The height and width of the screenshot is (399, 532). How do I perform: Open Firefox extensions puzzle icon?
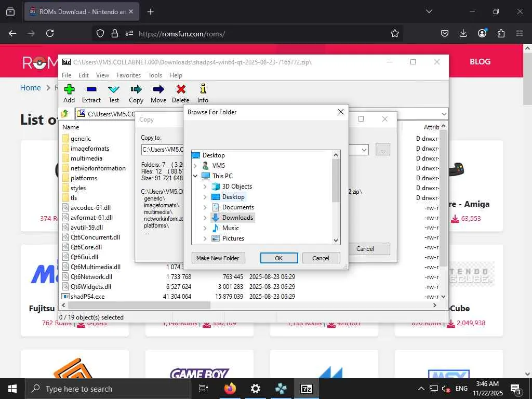click(501, 33)
